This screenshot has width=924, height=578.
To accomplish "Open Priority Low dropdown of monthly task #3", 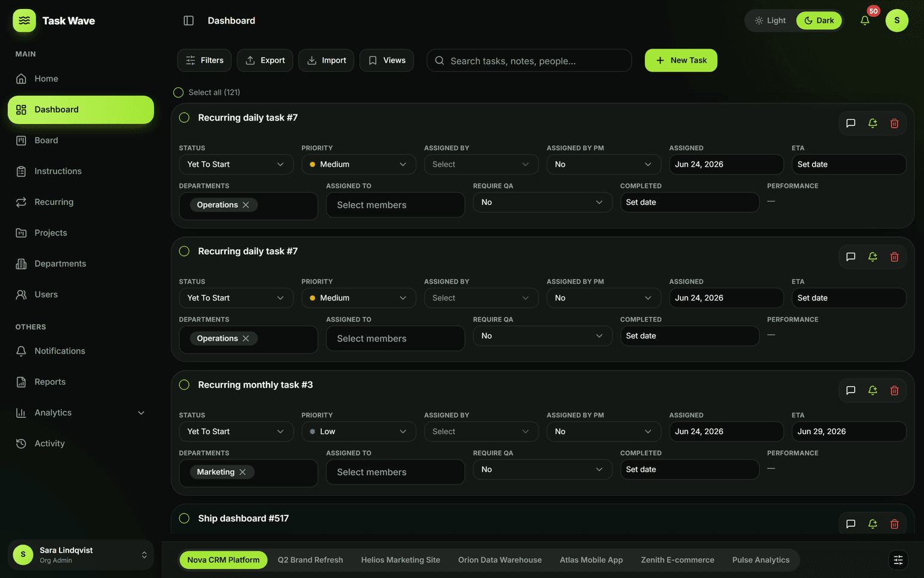I will point(359,432).
